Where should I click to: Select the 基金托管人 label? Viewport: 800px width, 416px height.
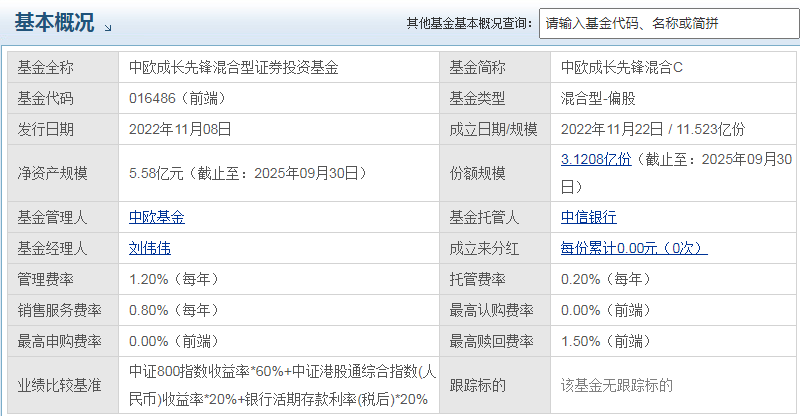click(x=484, y=217)
